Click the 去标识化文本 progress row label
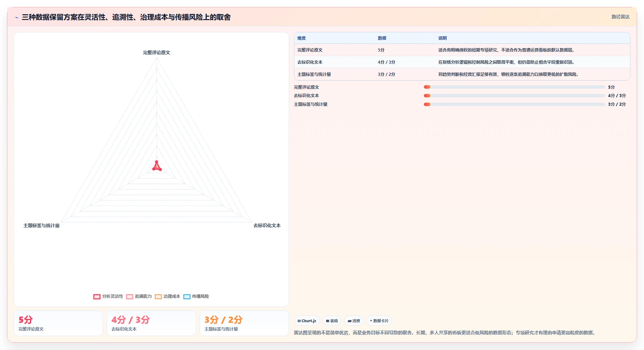The image size is (644, 350). pos(307,96)
